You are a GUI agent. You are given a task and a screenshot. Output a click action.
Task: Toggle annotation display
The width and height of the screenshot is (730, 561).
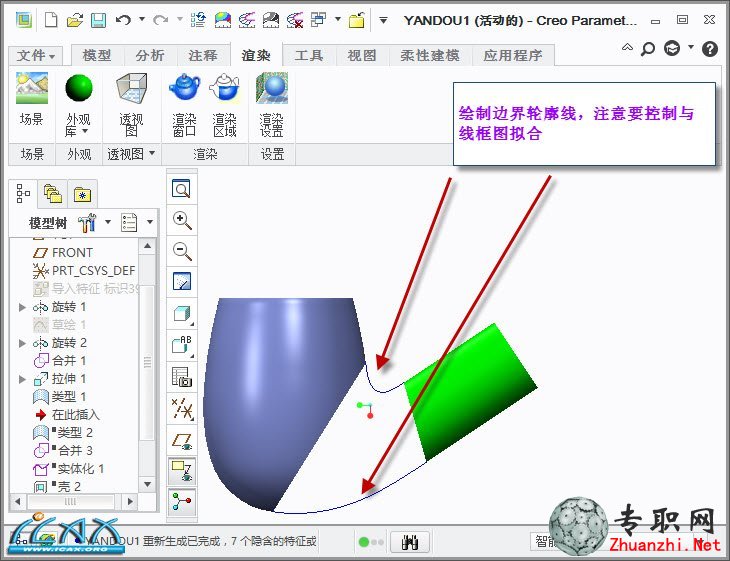pyautogui.click(x=182, y=472)
